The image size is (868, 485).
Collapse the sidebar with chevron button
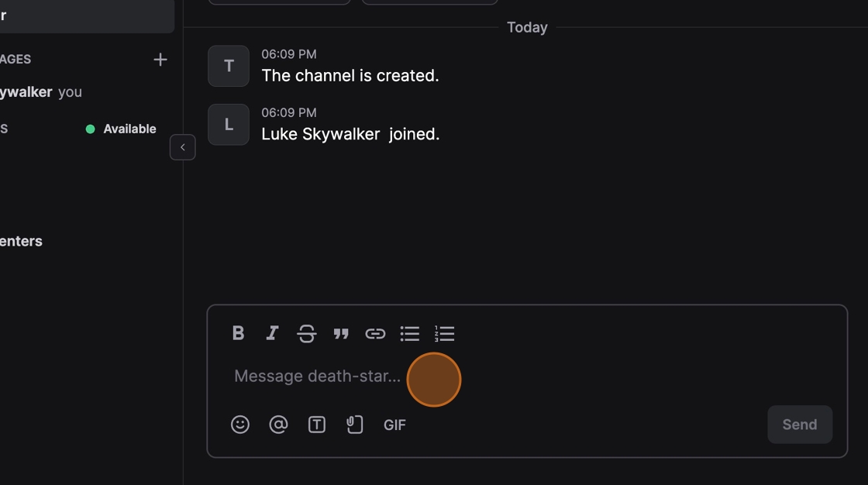point(183,147)
